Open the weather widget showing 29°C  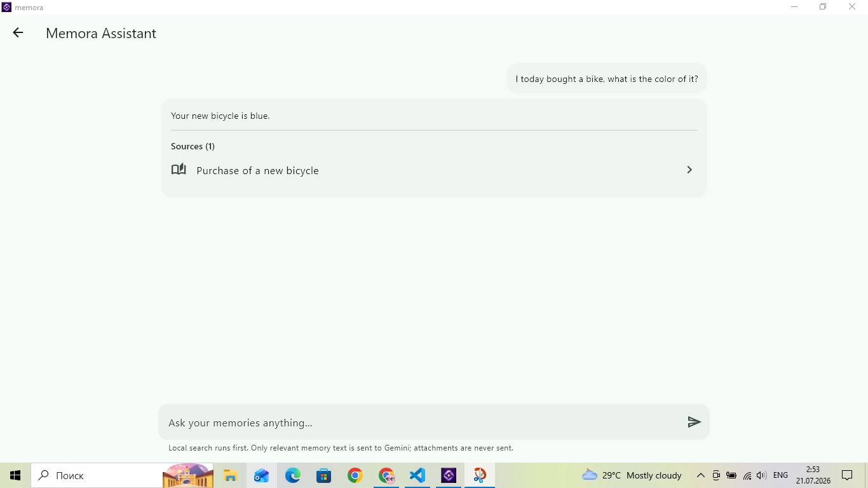tap(632, 475)
